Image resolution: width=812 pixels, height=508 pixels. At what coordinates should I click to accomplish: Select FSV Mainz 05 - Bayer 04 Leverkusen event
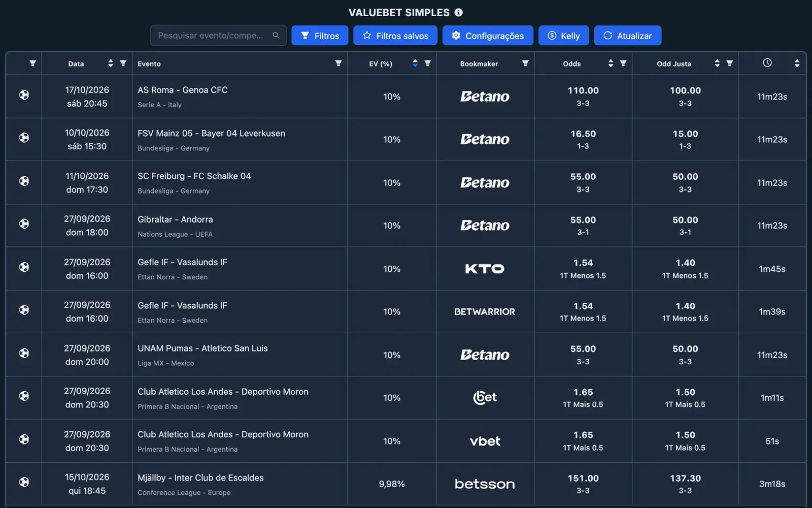pyautogui.click(x=211, y=133)
